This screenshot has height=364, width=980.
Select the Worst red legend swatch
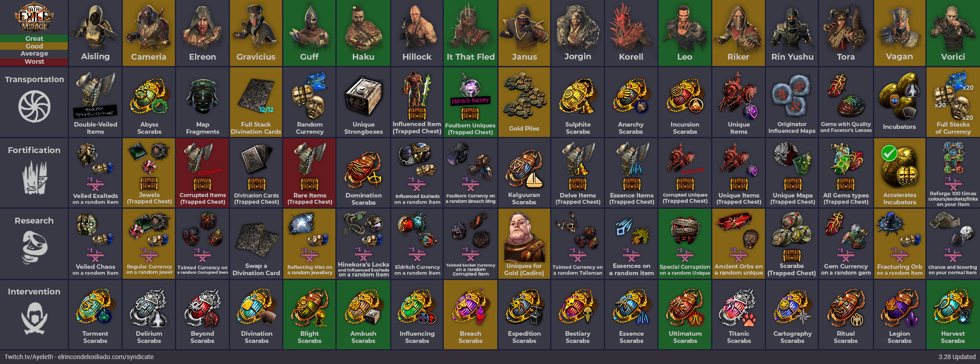(x=34, y=61)
